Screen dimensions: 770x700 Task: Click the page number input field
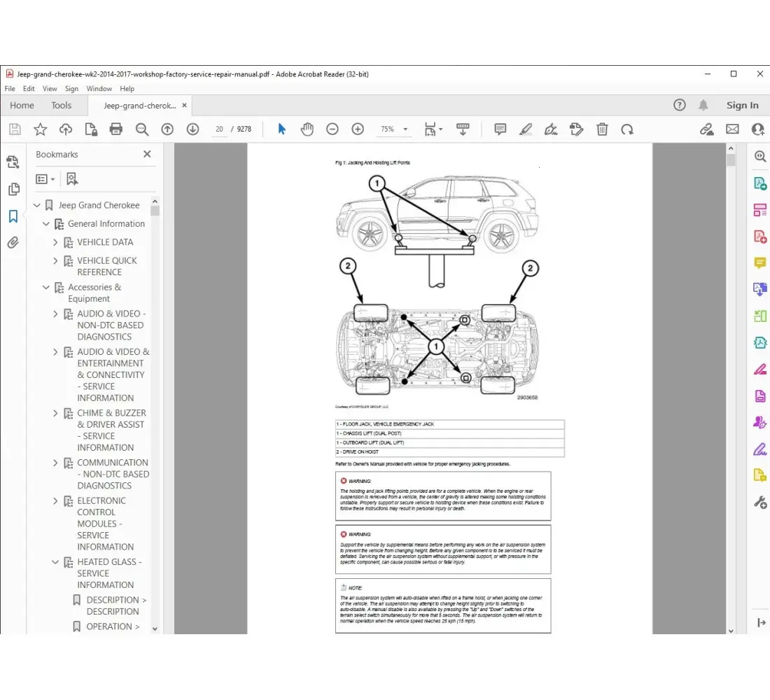(x=219, y=129)
